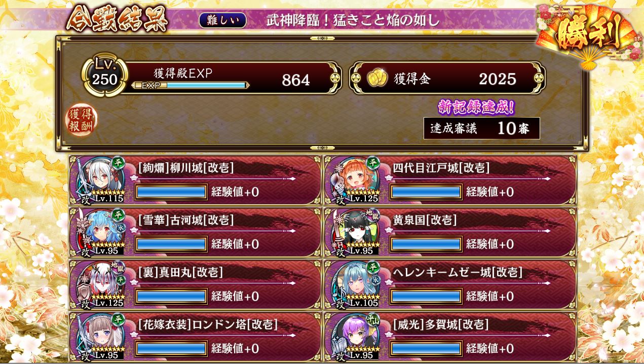Click the 獲得殿EXP progress bar
Screen dimensions: 644x364
(x=191, y=85)
